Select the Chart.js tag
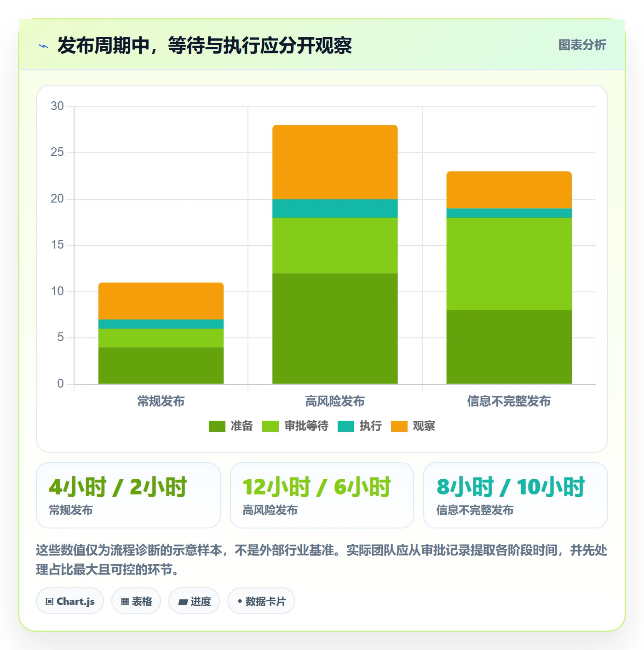The image size is (644, 650). (x=70, y=601)
